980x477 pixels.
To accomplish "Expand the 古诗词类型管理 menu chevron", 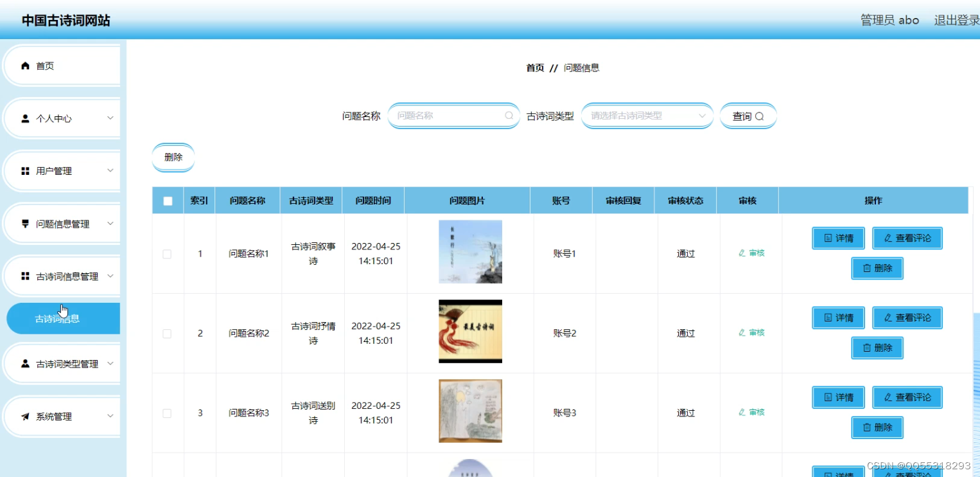I will pyautogui.click(x=110, y=363).
